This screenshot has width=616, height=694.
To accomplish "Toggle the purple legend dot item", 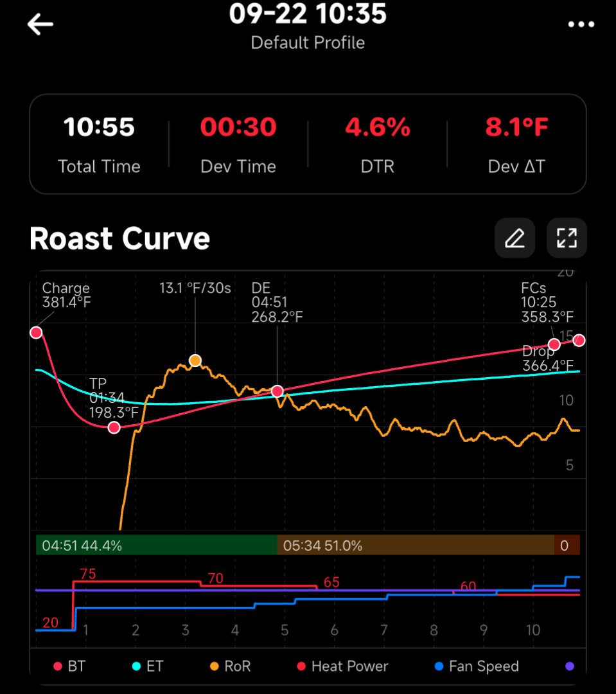I will (x=570, y=666).
